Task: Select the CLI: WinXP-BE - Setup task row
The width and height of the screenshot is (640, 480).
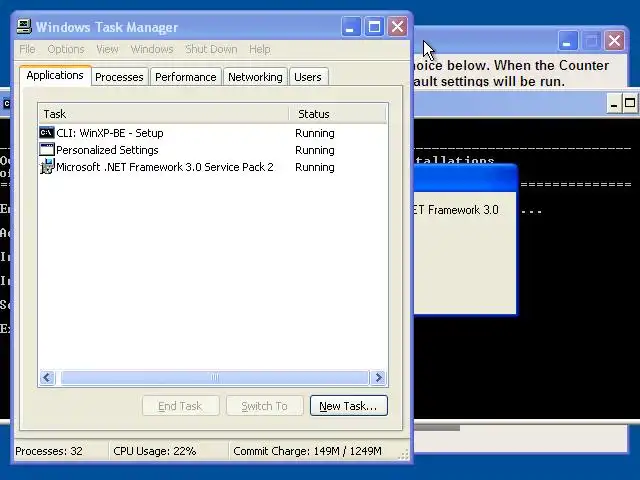Action: (x=212, y=133)
